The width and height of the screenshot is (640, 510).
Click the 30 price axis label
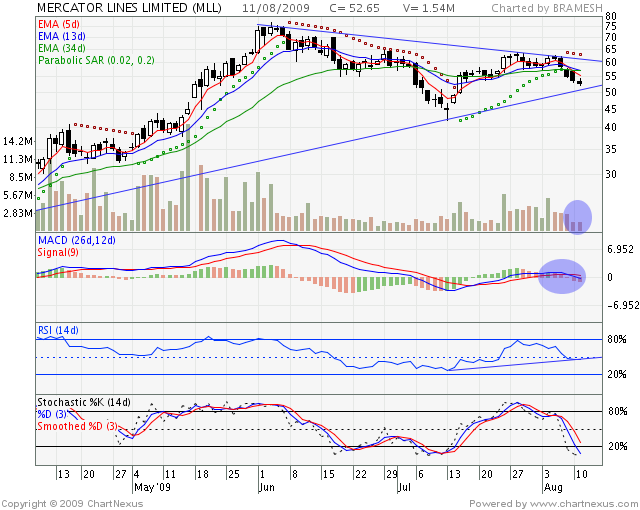point(611,174)
